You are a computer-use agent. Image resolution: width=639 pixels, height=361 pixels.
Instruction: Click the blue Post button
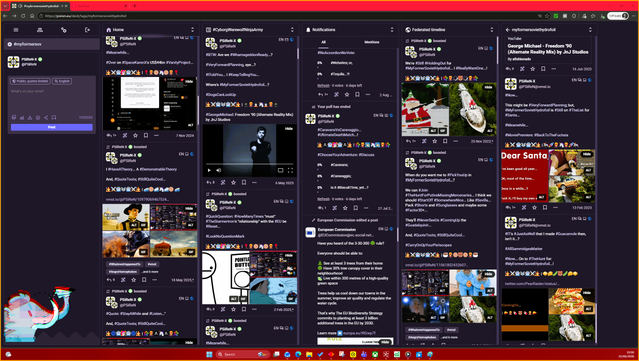coord(52,127)
